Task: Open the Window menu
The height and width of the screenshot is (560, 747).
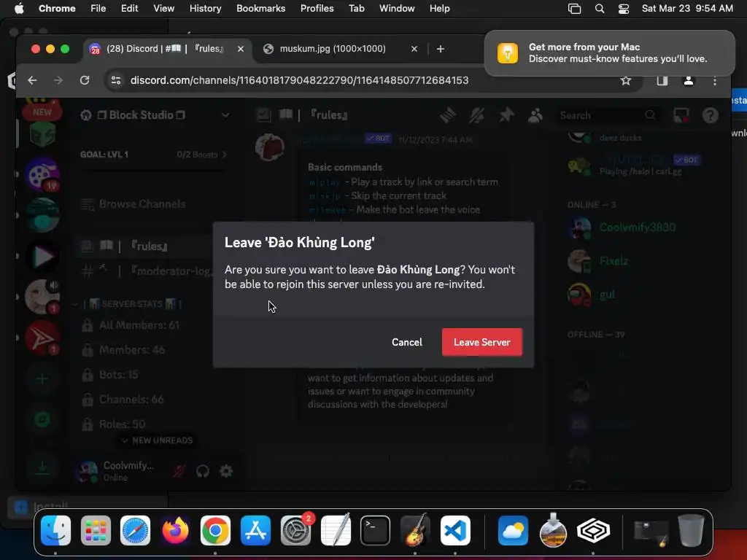Action: (x=397, y=8)
